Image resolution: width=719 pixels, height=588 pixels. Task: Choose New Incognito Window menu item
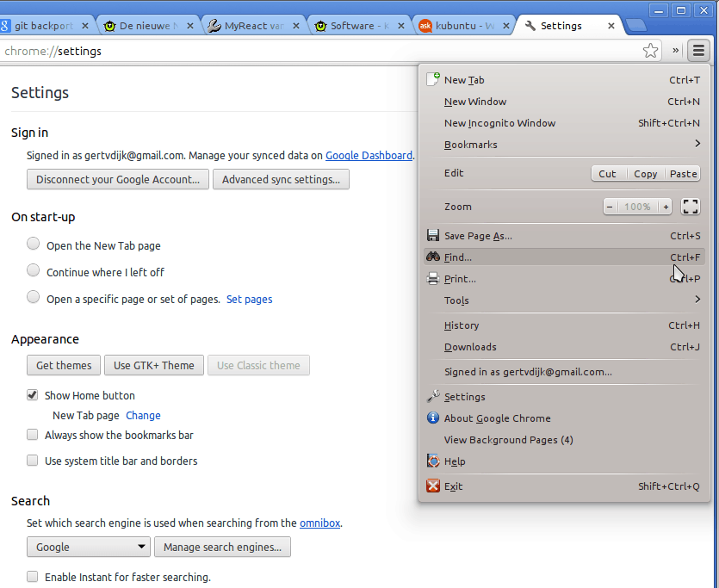point(565,123)
